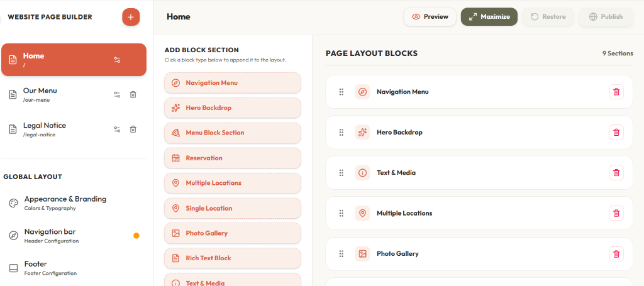Select the Home page in sidebar
This screenshot has width=644, height=286.
pos(74,60)
